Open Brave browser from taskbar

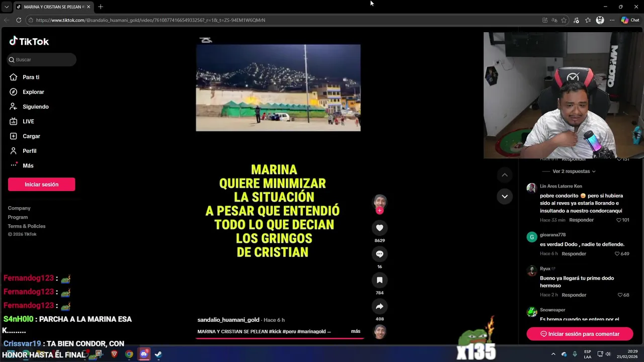tap(114, 354)
